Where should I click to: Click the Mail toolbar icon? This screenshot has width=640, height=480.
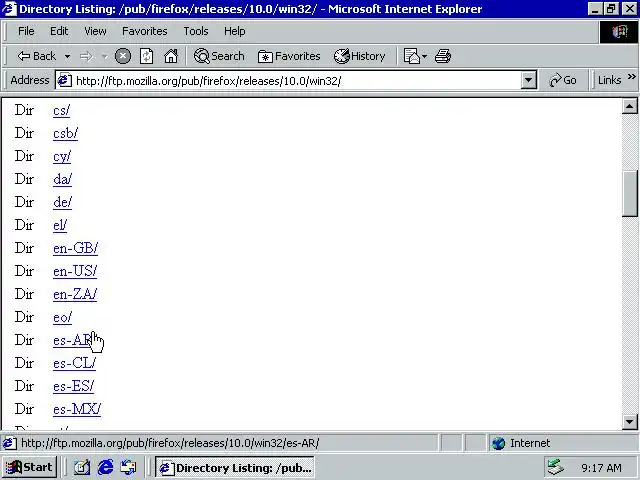[411, 56]
